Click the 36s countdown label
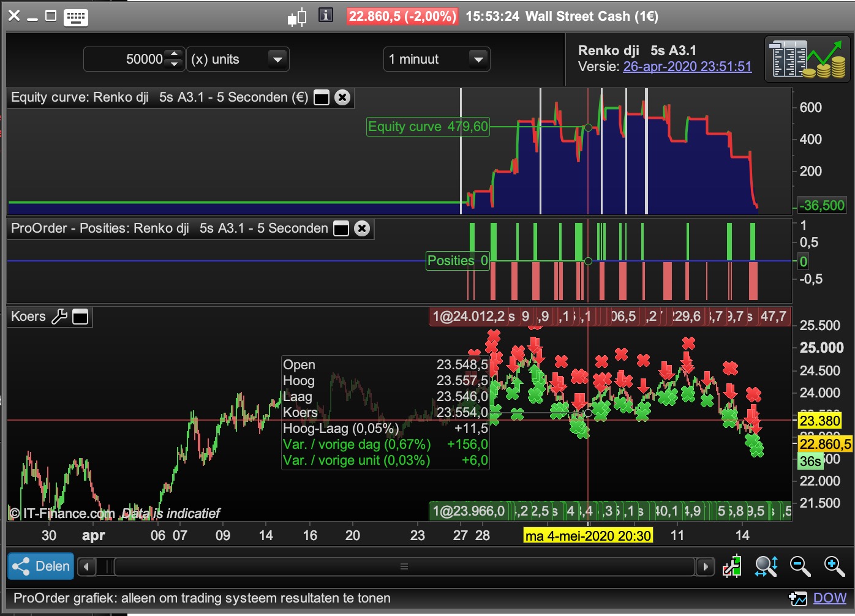Image resolution: width=855 pixels, height=616 pixels. (810, 461)
